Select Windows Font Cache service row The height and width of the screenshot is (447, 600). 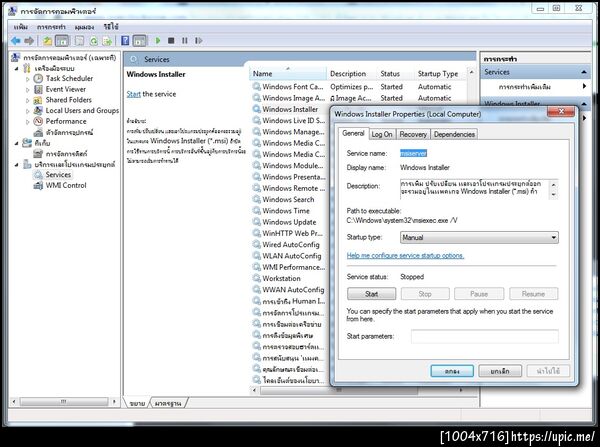pos(293,87)
